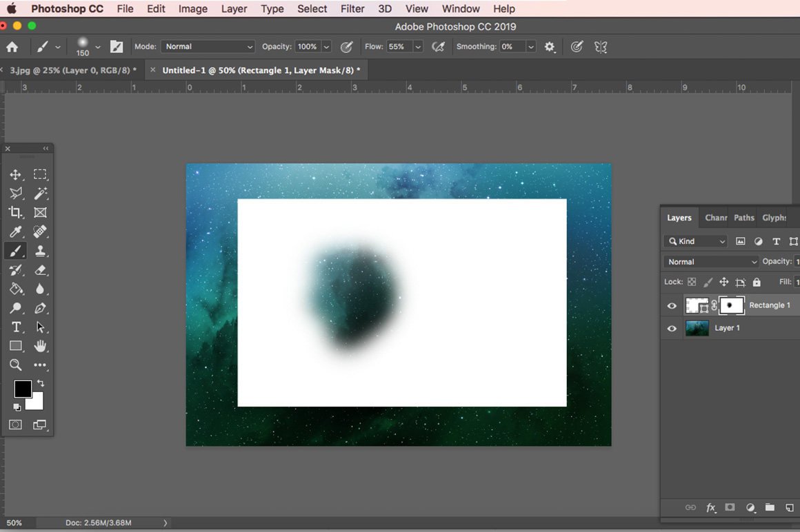Add a layer style with fx
The image size is (800, 532).
click(711, 508)
